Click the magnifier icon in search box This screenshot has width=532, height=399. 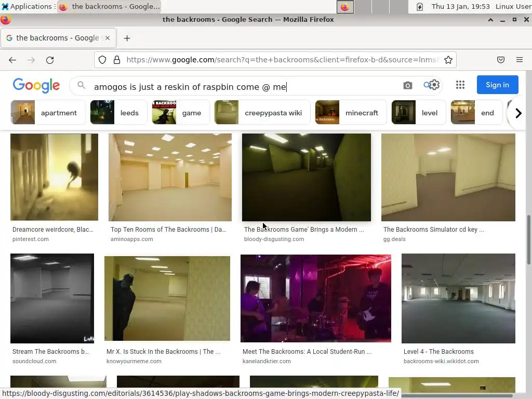point(81,85)
